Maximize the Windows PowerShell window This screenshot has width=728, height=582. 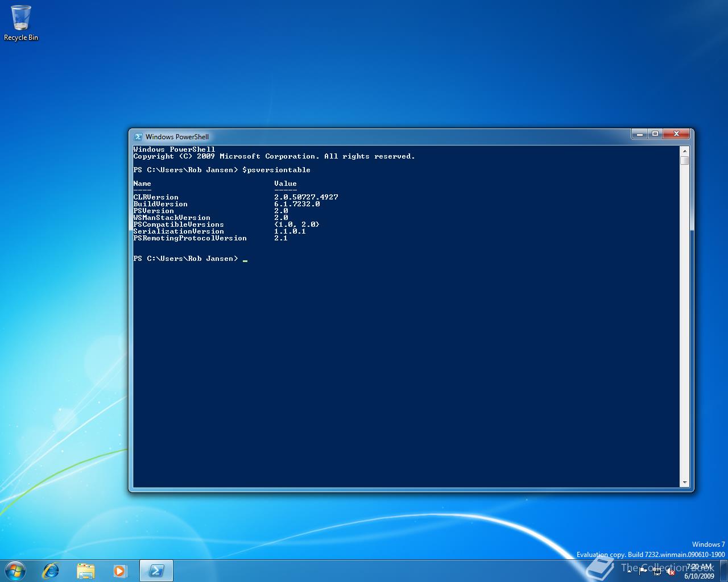click(x=655, y=134)
